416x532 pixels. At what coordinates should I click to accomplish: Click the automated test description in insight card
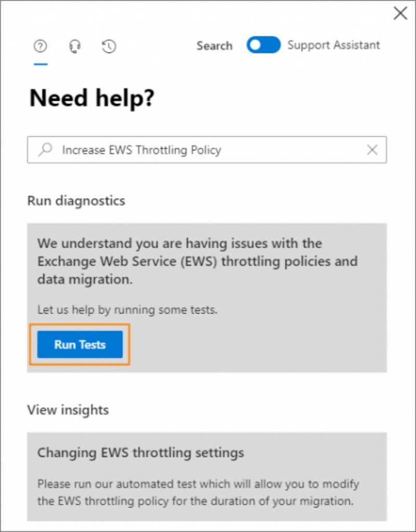coord(198,493)
